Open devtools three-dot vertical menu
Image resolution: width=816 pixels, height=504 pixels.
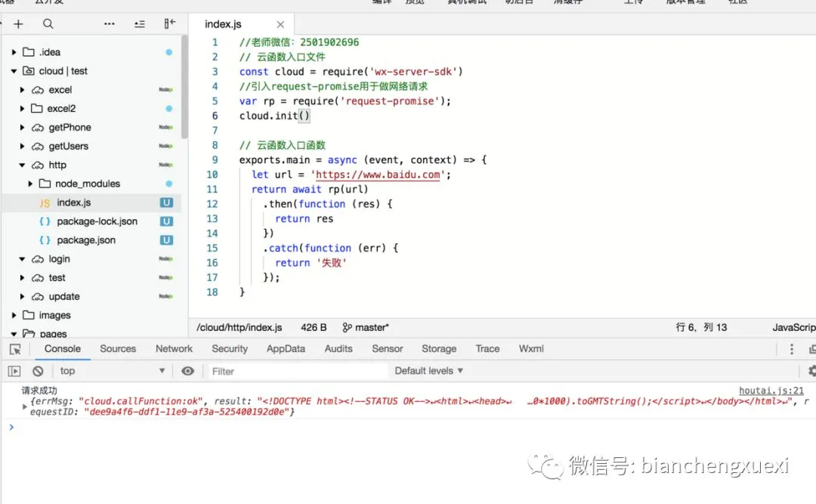click(x=792, y=349)
